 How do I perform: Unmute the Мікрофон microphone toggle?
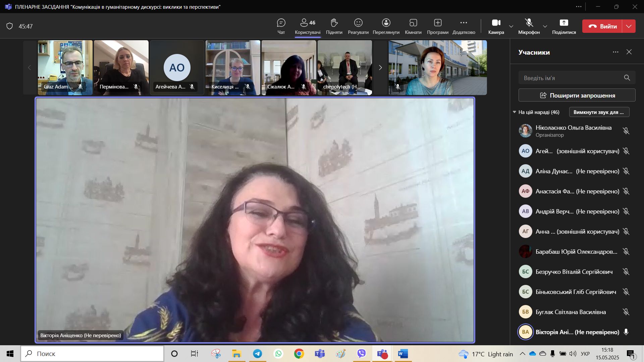coord(529,26)
